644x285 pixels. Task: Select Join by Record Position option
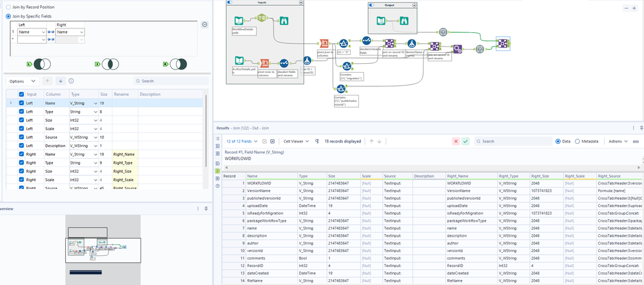coord(8,6)
